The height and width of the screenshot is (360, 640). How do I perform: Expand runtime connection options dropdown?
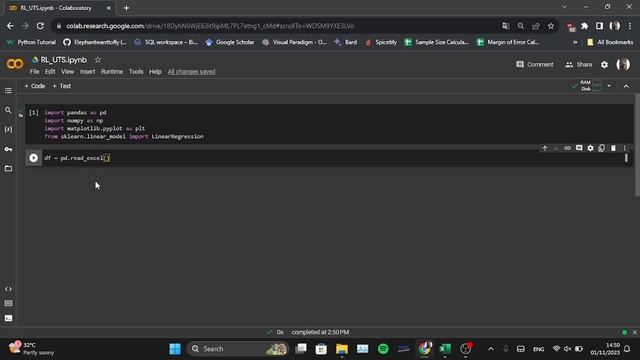[609, 86]
